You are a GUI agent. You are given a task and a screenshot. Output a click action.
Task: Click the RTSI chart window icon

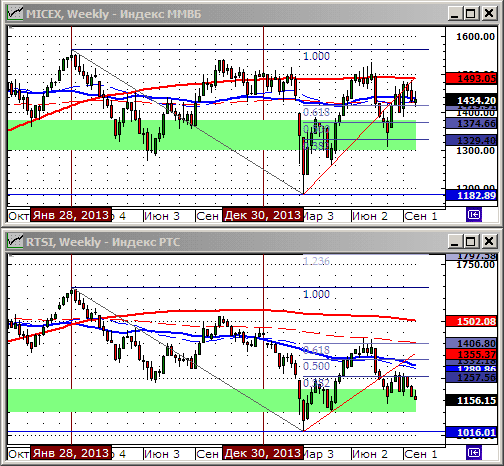tap(15, 241)
